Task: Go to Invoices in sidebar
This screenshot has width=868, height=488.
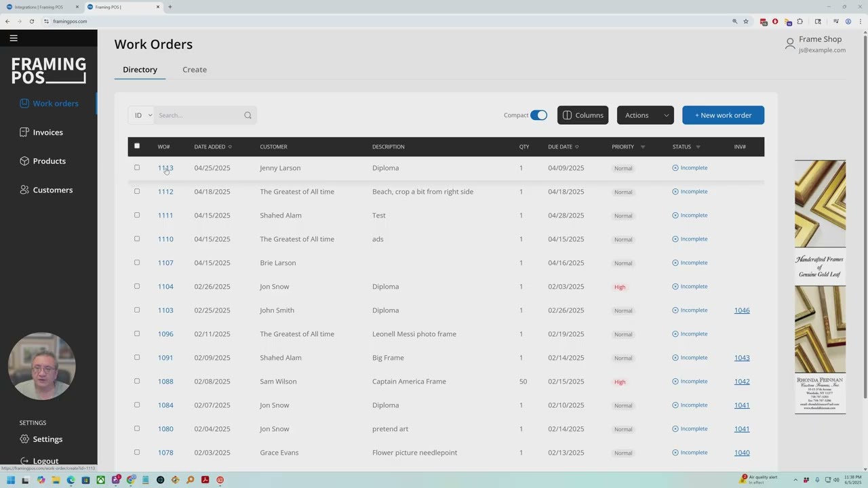Action: [47, 132]
